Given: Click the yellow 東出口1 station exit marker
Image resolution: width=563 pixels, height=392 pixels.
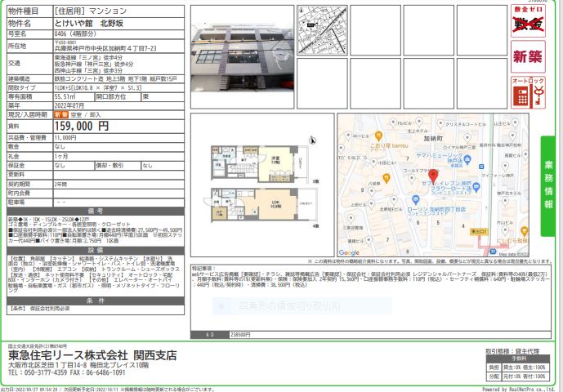Looking at the screenshot, I should coord(480,232).
